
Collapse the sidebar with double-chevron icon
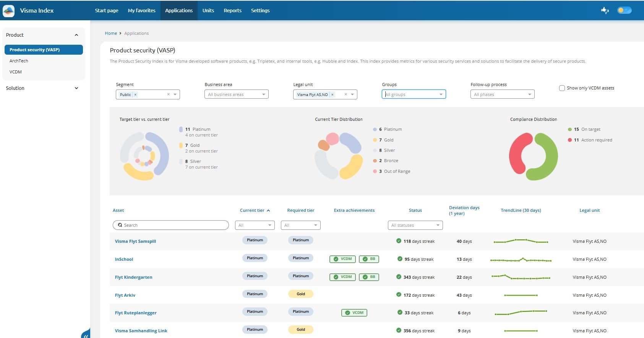point(86,336)
